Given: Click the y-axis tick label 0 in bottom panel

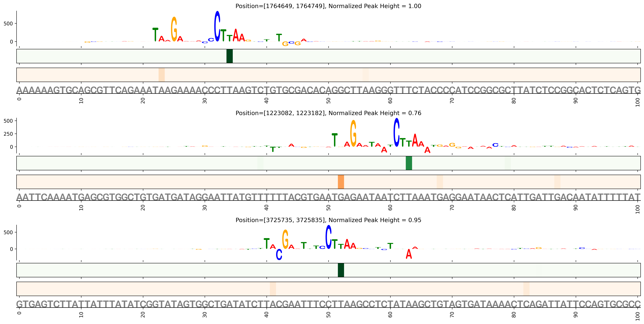Looking at the screenshot, I should (x=11, y=249).
